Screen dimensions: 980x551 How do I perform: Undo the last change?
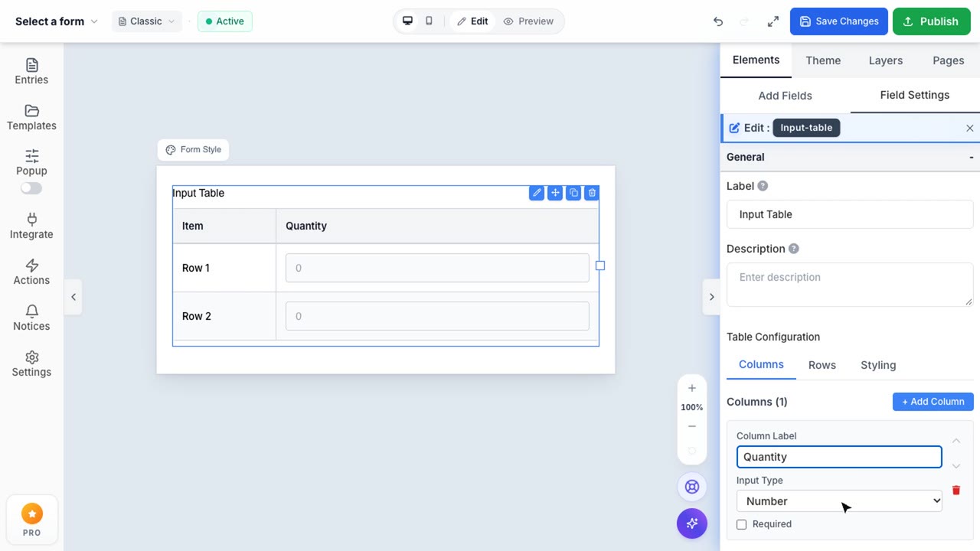tap(718, 21)
